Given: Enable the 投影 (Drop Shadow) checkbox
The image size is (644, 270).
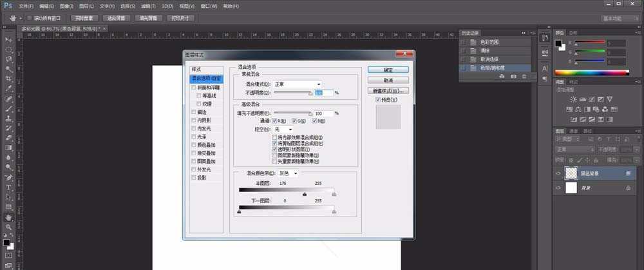Looking at the screenshot, I should coord(193,177).
